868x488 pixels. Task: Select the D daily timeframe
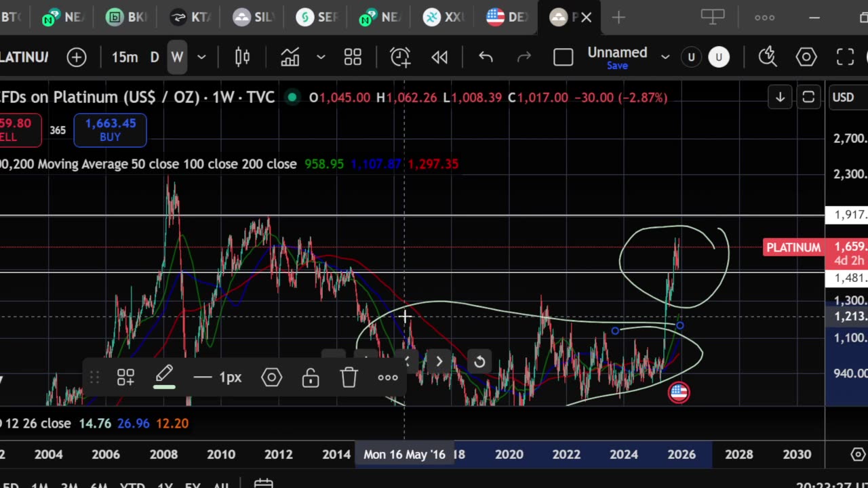155,58
